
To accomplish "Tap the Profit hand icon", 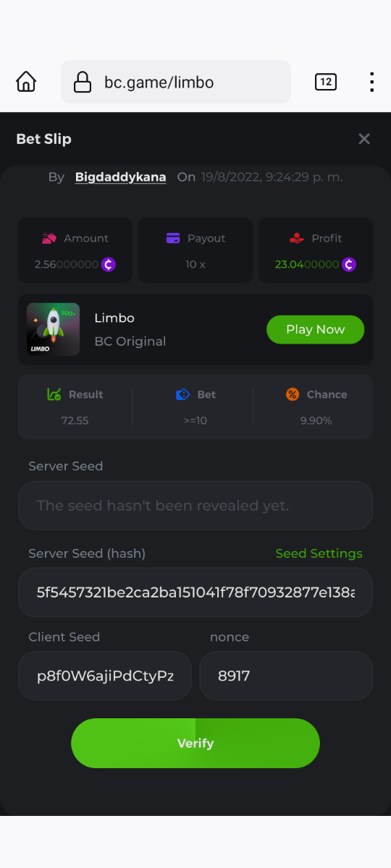I will tap(296, 238).
